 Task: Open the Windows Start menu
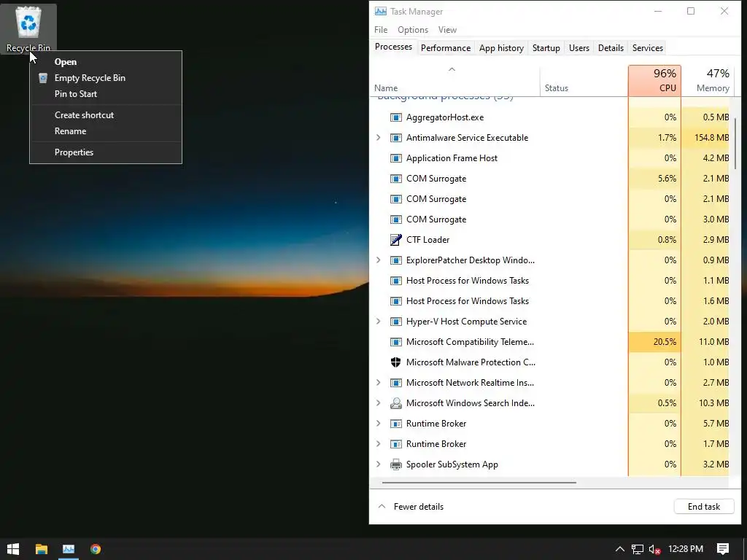pyautogui.click(x=13, y=549)
